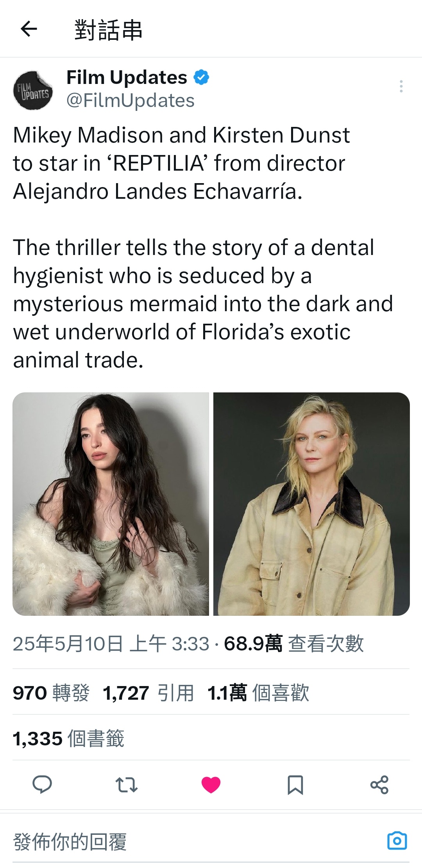Open the right photo of blonde woman

(311, 504)
